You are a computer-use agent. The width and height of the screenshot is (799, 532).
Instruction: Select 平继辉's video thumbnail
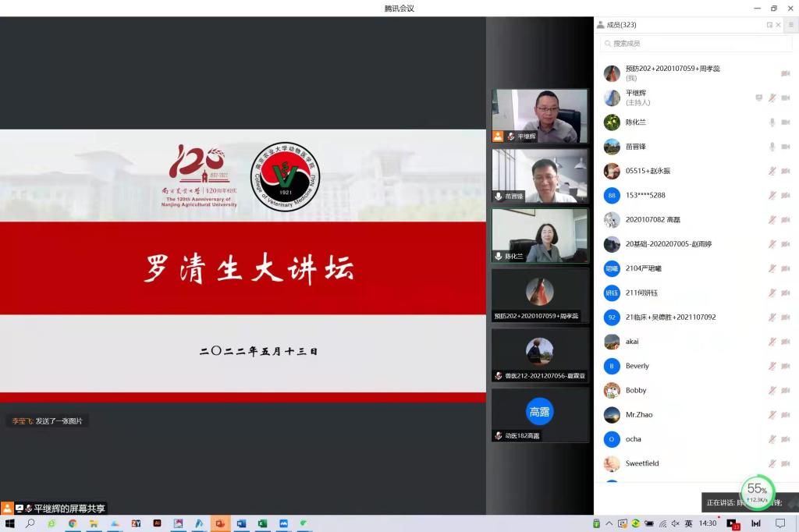point(539,115)
